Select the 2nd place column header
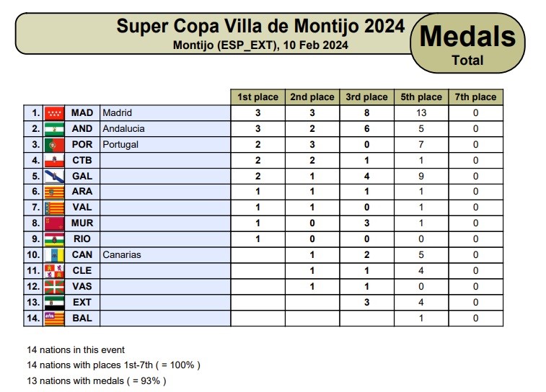546x392 pixels. pyautogui.click(x=312, y=97)
